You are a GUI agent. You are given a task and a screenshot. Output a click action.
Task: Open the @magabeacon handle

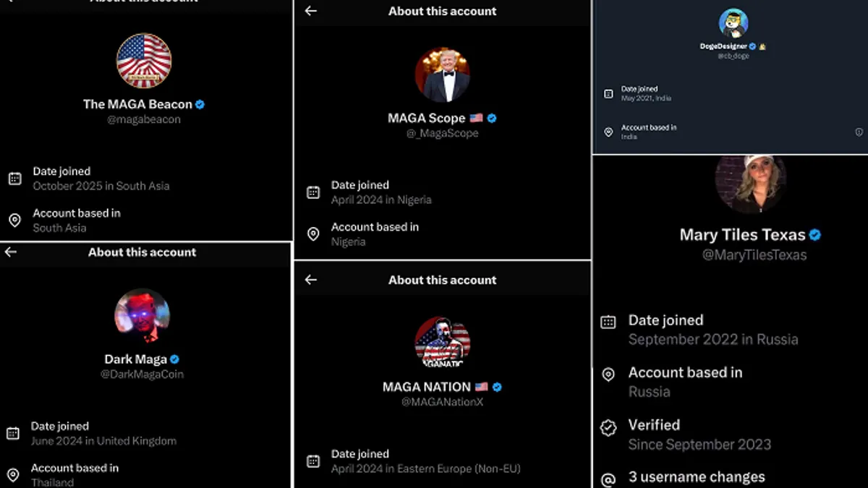pyautogui.click(x=144, y=119)
